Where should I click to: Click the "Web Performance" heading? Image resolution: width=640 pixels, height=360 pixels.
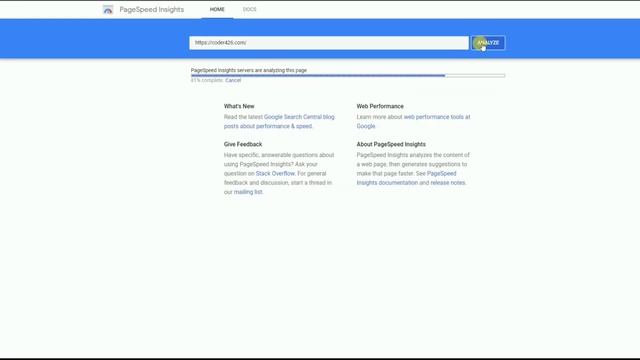[x=380, y=106]
